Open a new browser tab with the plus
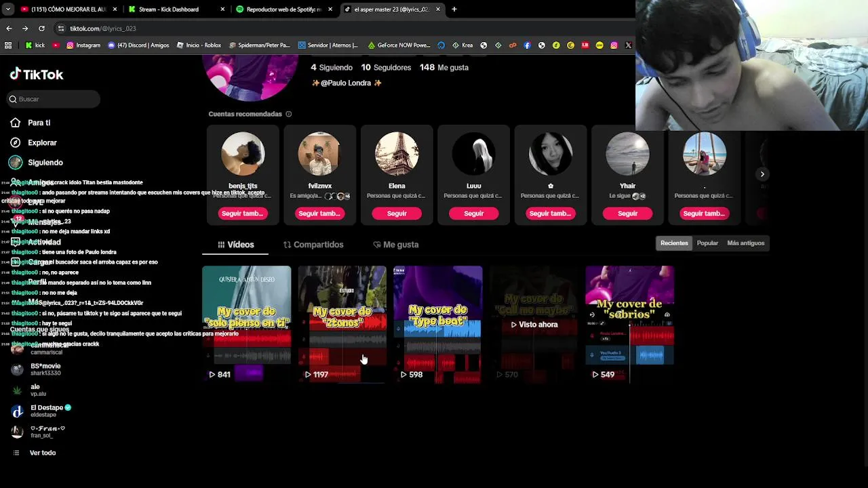 [454, 9]
